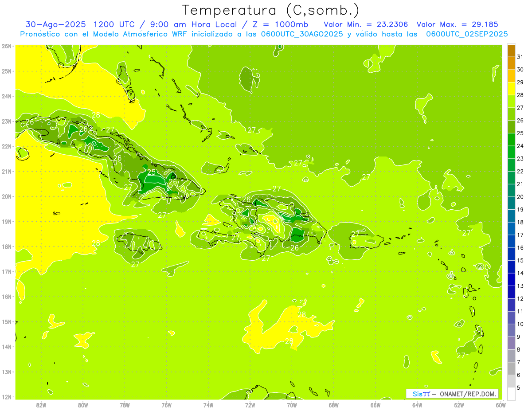Click the 24N latitude label
This screenshot has height=411, width=532.
[x=6, y=96]
